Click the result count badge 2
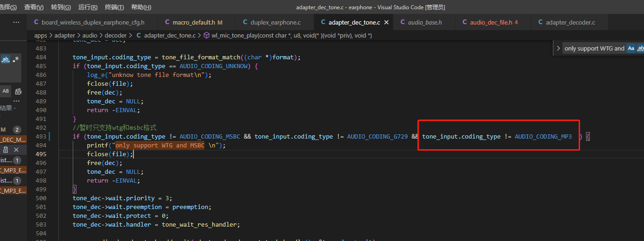Screen dimensions: 644x241 [17, 130]
